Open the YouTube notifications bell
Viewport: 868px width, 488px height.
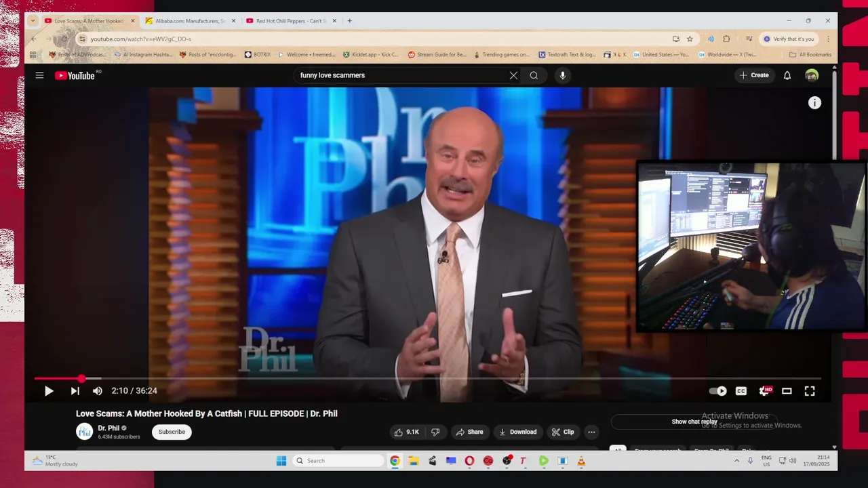pos(787,75)
